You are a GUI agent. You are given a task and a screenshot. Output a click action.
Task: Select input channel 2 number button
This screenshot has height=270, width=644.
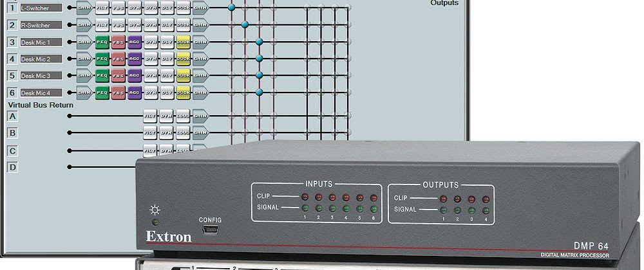(x=13, y=25)
